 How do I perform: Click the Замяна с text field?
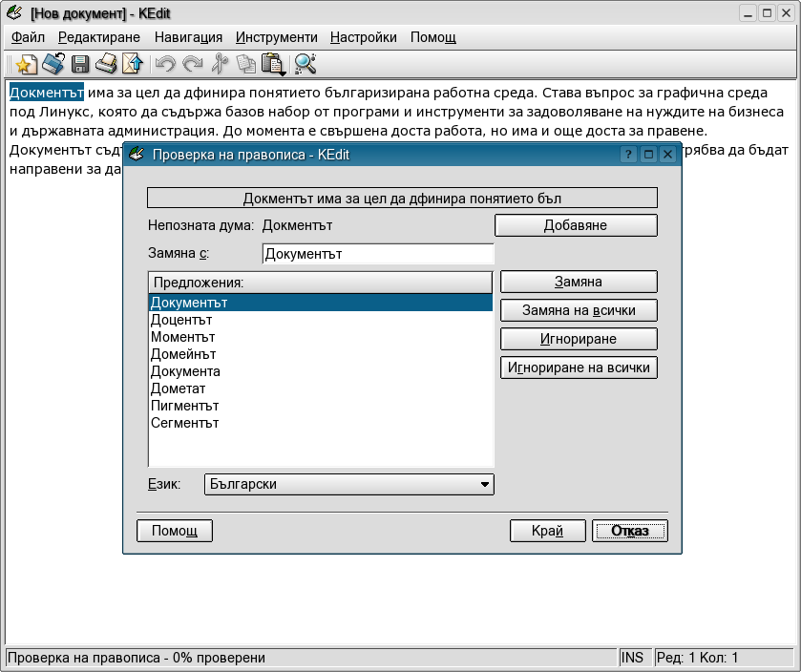tap(377, 255)
